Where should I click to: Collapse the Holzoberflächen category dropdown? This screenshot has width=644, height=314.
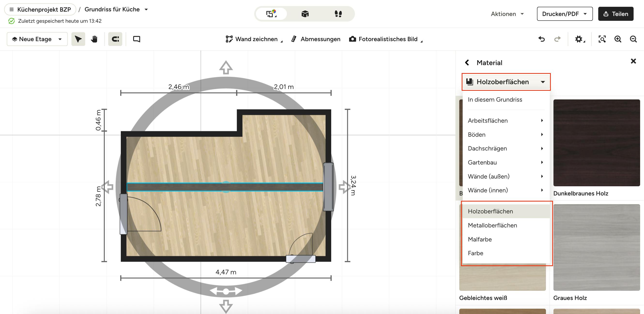click(x=506, y=82)
